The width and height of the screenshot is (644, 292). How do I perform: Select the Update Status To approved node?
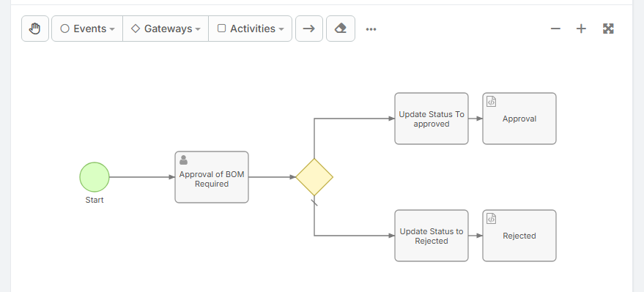click(x=432, y=119)
